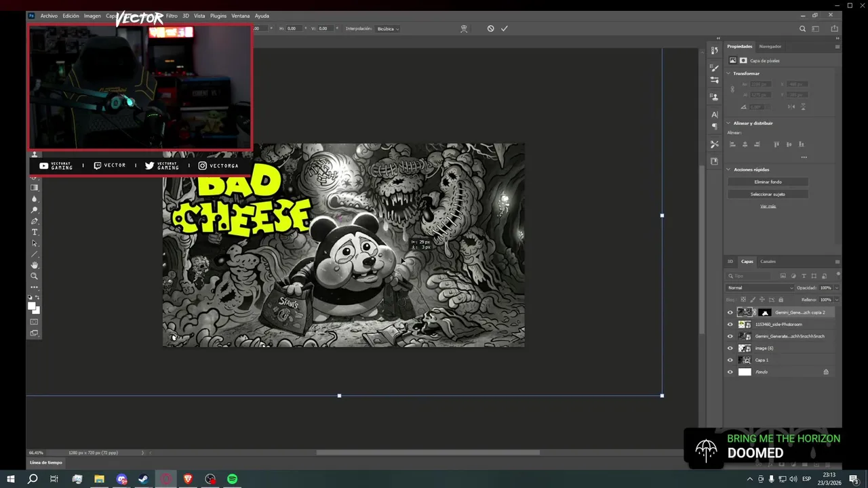
Task: Confirm transform with the checkmark icon
Action: click(x=504, y=28)
